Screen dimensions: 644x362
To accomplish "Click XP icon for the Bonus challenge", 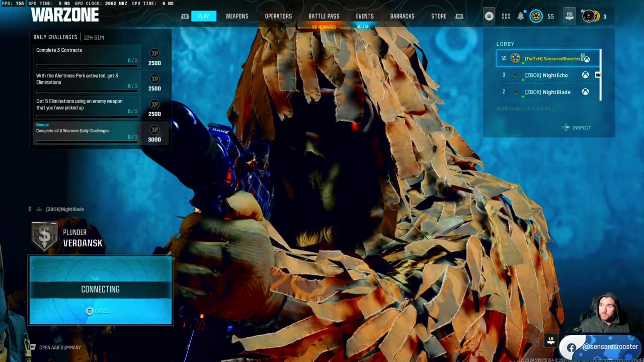I will (x=154, y=130).
